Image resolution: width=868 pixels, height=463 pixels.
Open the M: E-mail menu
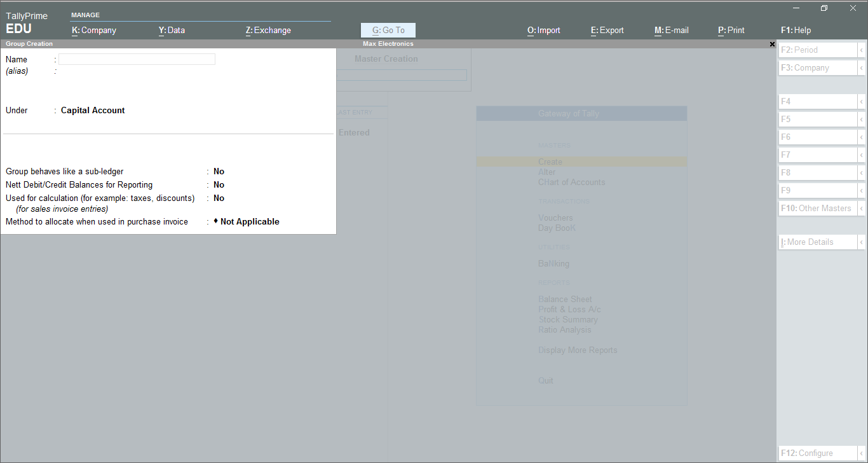point(672,30)
